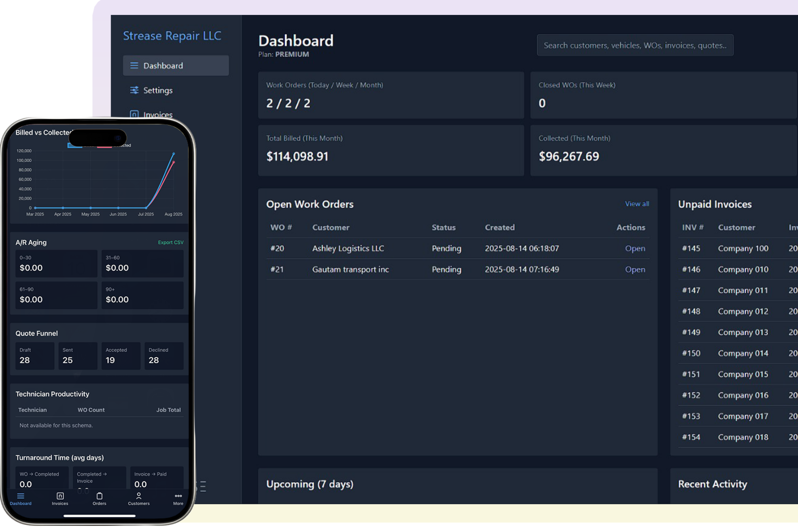The width and height of the screenshot is (798, 532).
Task: Click the Strease Repair LLC title
Action: pyautogui.click(x=172, y=36)
